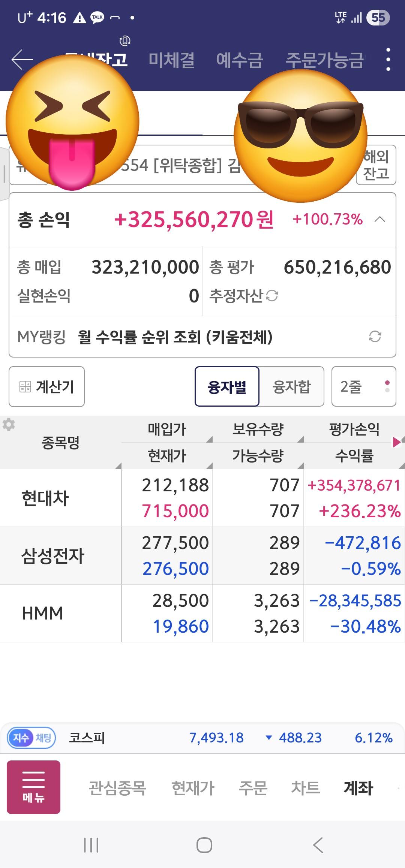Tap Android back navigation button
The image size is (405, 868).
point(318,845)
